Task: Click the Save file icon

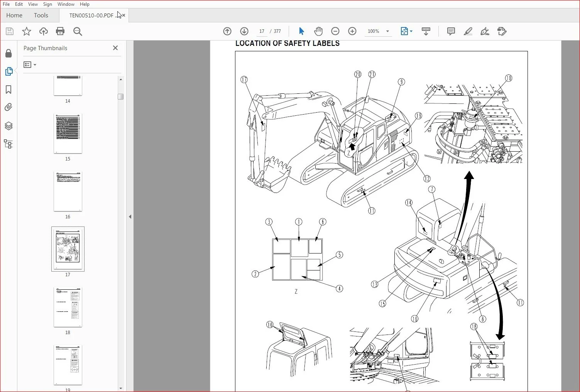Action: [10, 31]
